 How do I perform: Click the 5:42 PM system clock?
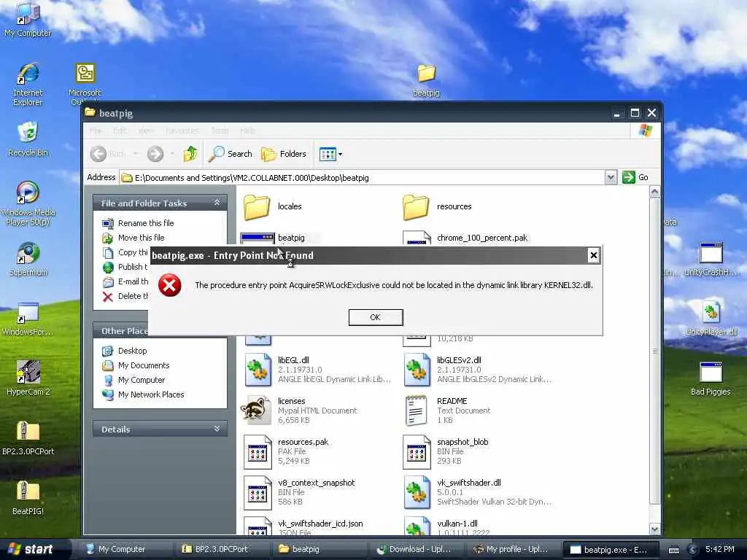coord(720,549)
